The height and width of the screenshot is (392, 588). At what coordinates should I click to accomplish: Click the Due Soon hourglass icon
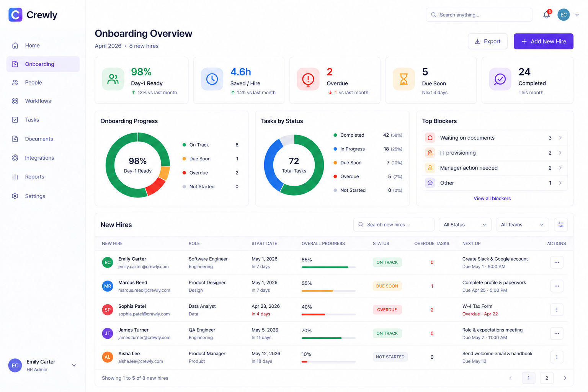pyautogui.click(x=404, y=79)
